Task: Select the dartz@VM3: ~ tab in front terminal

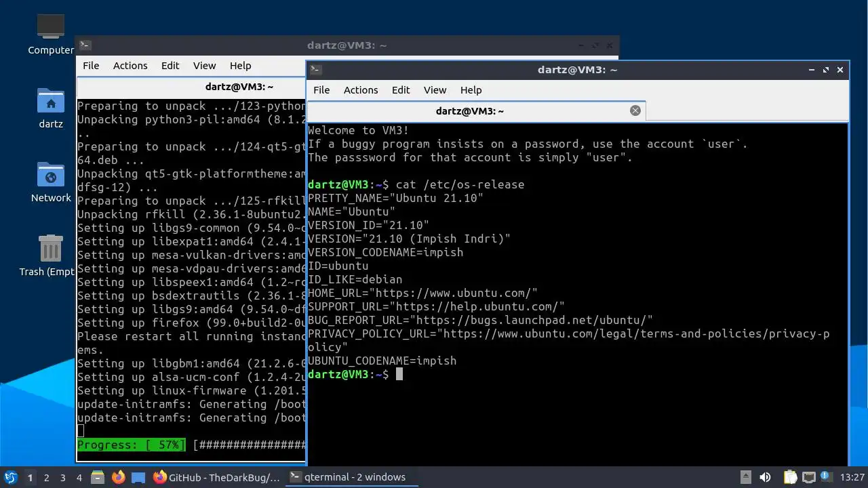Action: [x=469, y=110]
